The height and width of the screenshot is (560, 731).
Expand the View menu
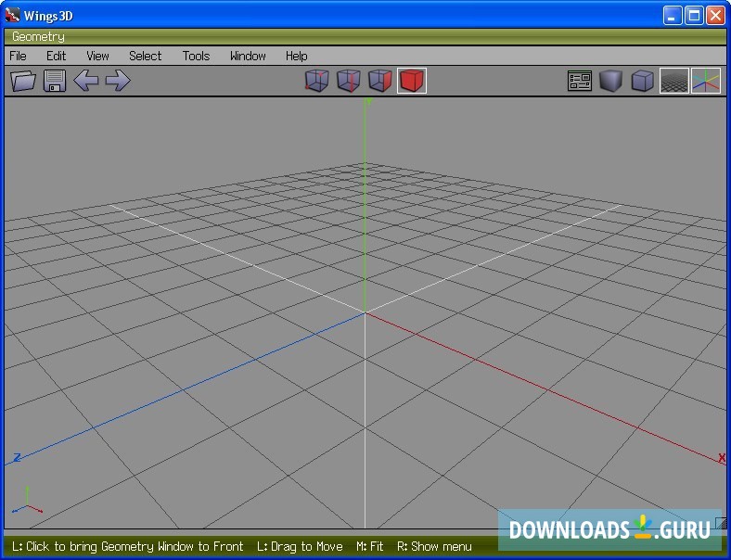[97, 56]
